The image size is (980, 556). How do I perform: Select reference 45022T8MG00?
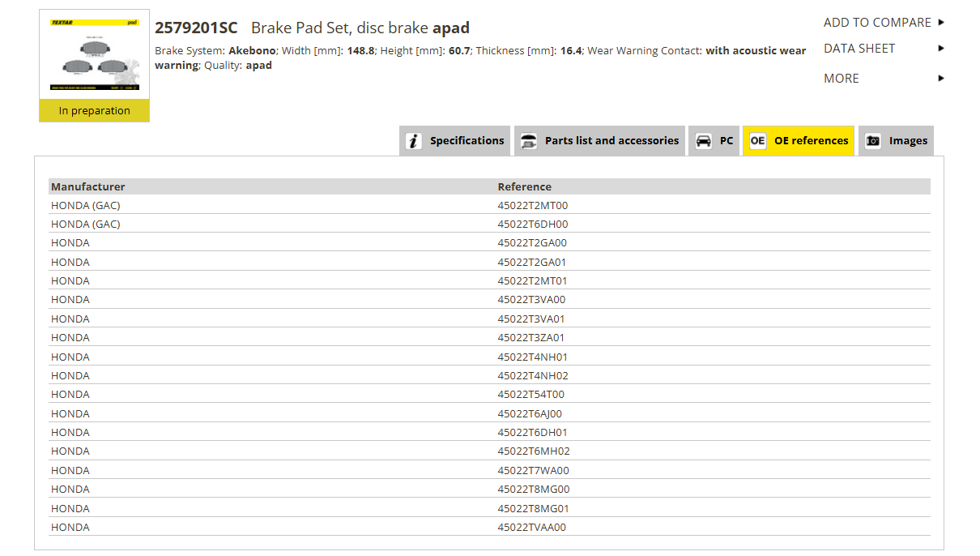point(534,490)
